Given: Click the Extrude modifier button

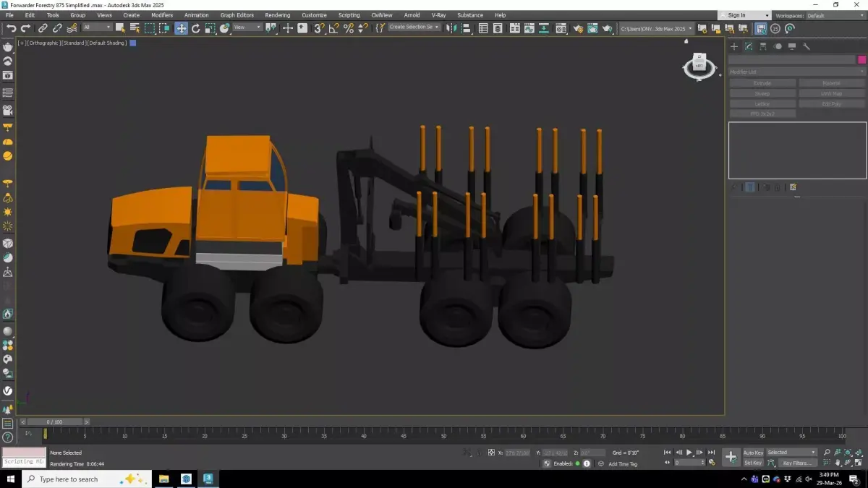Looking at the screenshot, I should point(762,83).
